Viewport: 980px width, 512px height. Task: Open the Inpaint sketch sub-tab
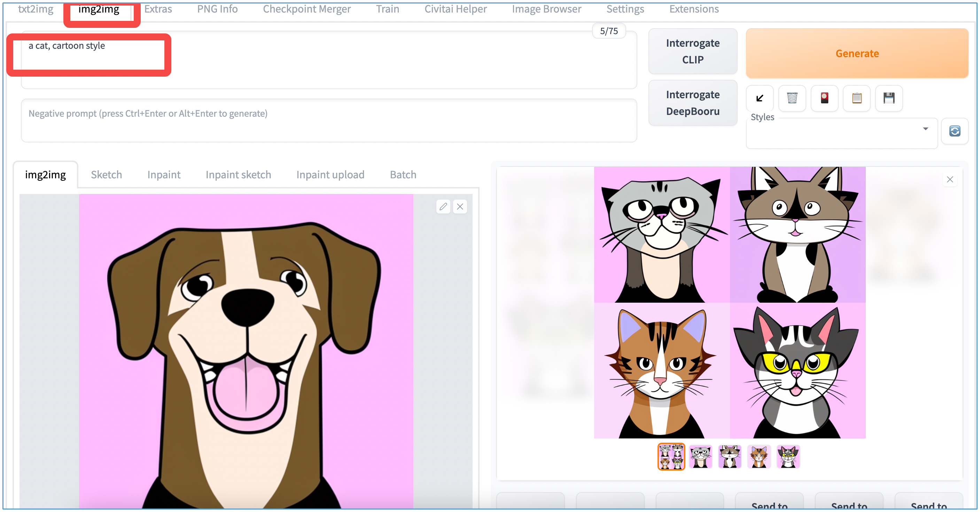tap(238, 174)
